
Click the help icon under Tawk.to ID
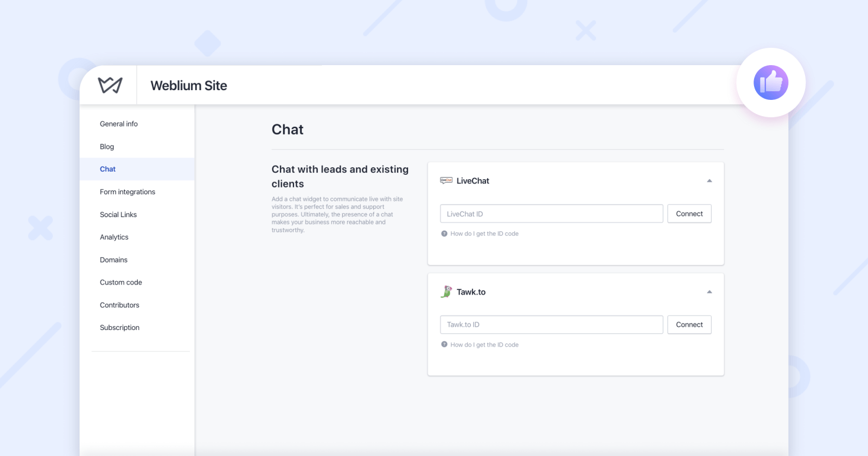pyautogui.click(x=444, y=344)
